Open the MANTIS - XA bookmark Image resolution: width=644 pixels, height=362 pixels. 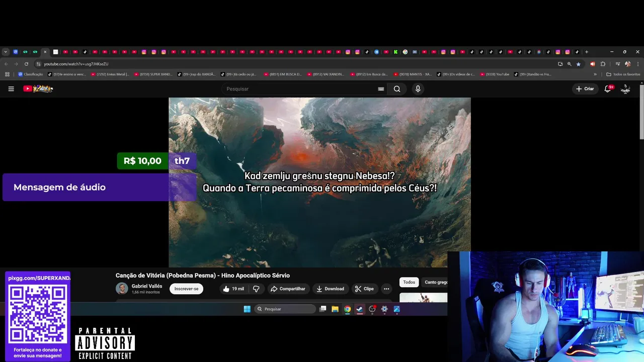[413, 74]
